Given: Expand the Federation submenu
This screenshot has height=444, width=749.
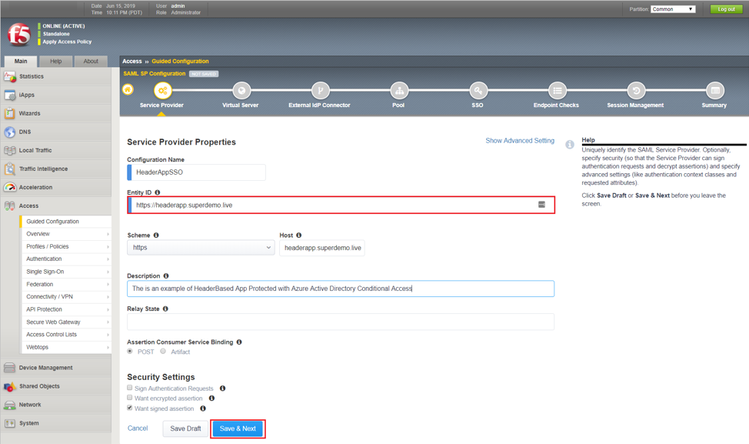Looking at the screenshot, I should tap(108, 284).
